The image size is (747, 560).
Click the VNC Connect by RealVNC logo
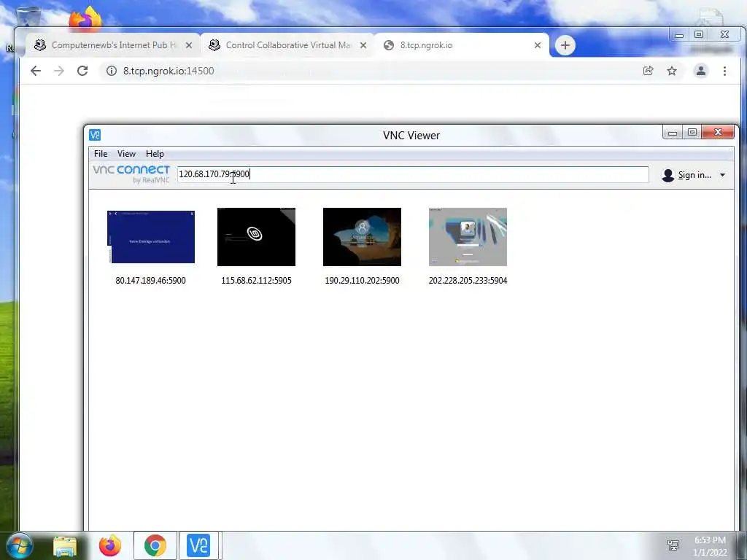pyautogui.click(x=131, y=174)
